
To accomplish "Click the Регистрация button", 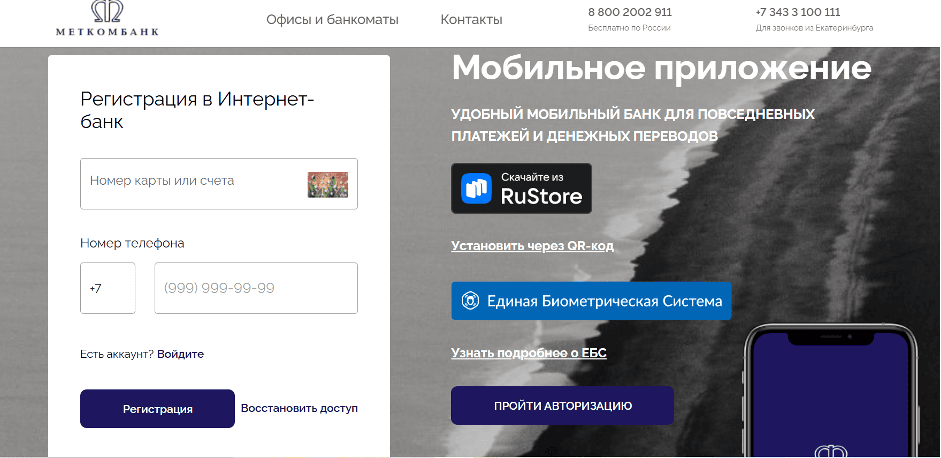I will pyautogui.click(x=157, y=409).
